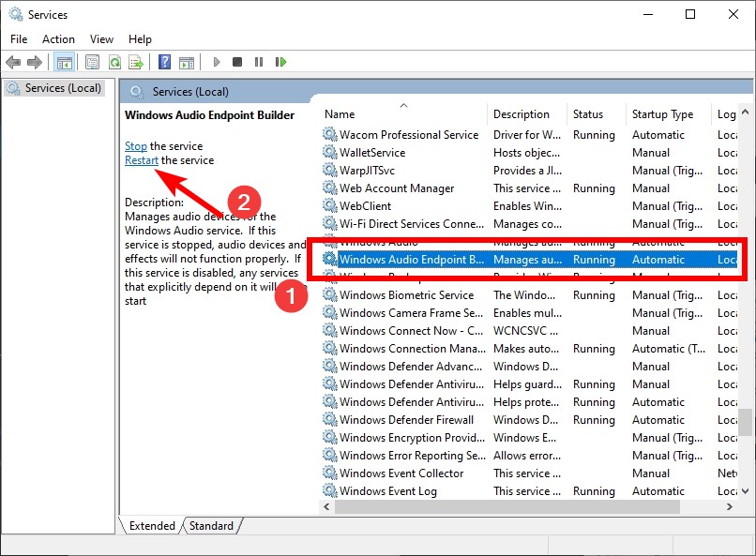
Task: Sort by the Name column header
Action: pos(403,114)
